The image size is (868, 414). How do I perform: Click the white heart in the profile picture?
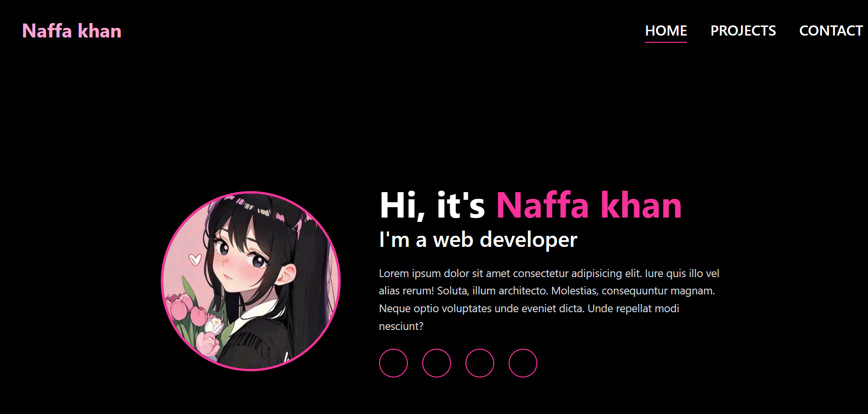coord(194,259)
